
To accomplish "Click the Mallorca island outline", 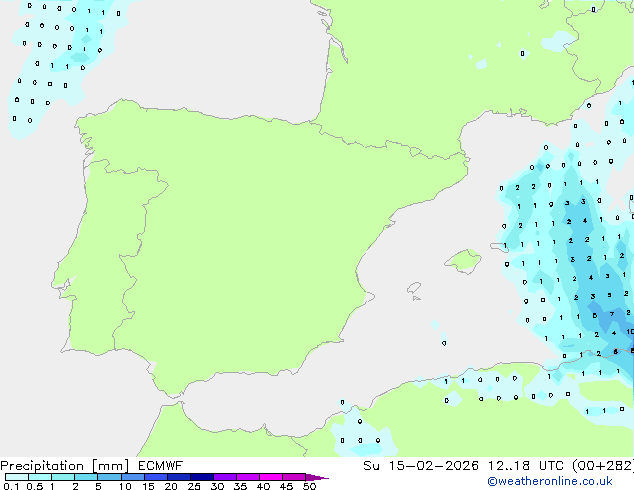I will 463,261.
